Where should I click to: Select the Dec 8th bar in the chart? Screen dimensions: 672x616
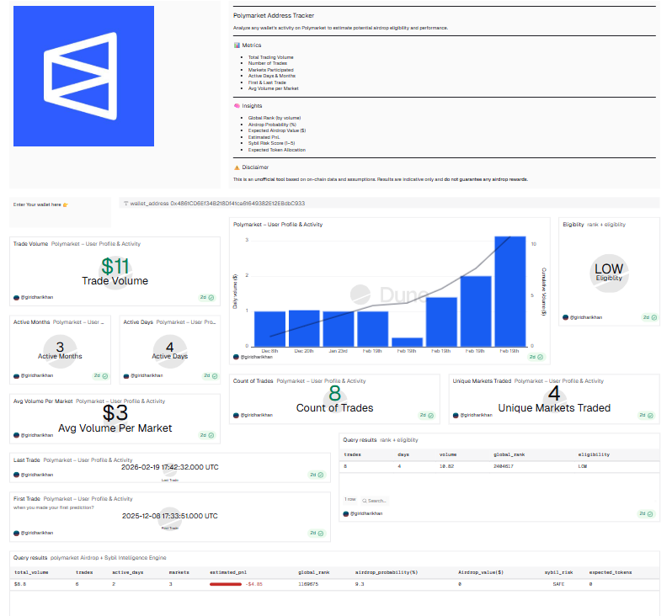click(x=269, y=328)
